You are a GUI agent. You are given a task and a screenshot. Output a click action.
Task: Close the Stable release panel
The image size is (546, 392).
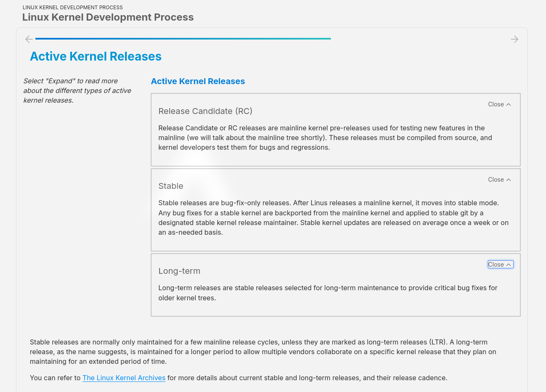pos(499,180)
